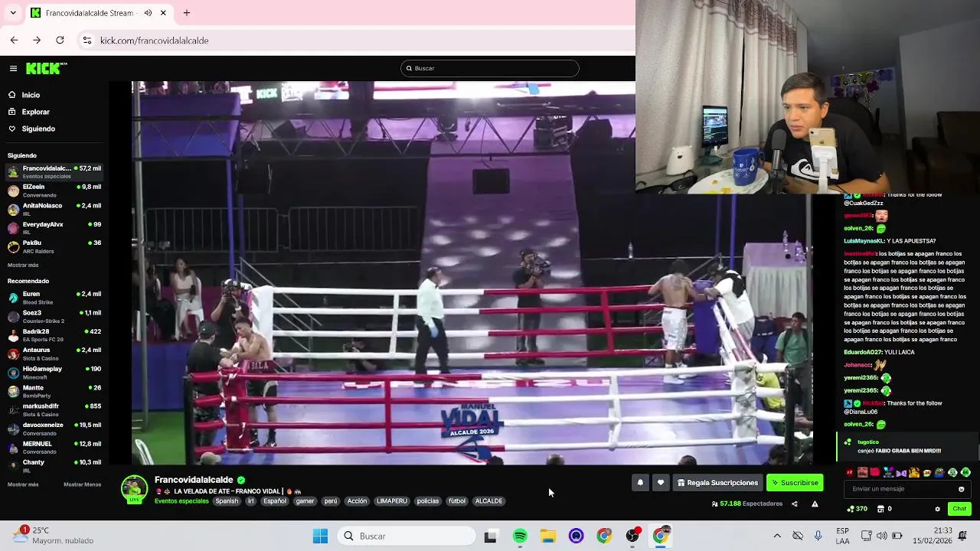Report stream with warning triangle icon

(815, 504)
